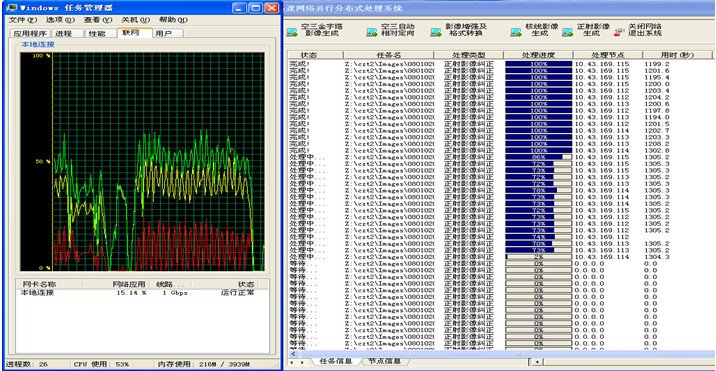
Task: Click the 运行正常 status value
Action: (237, 293)
